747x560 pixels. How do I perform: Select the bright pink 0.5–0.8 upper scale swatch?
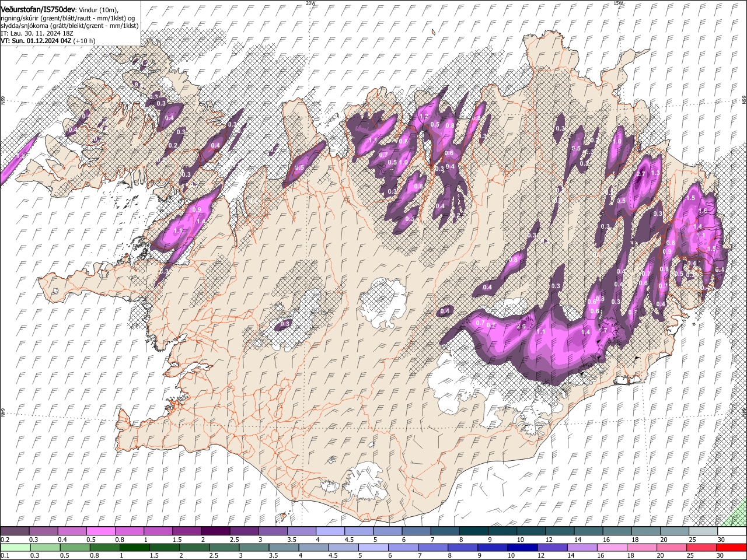coord(100,531)
